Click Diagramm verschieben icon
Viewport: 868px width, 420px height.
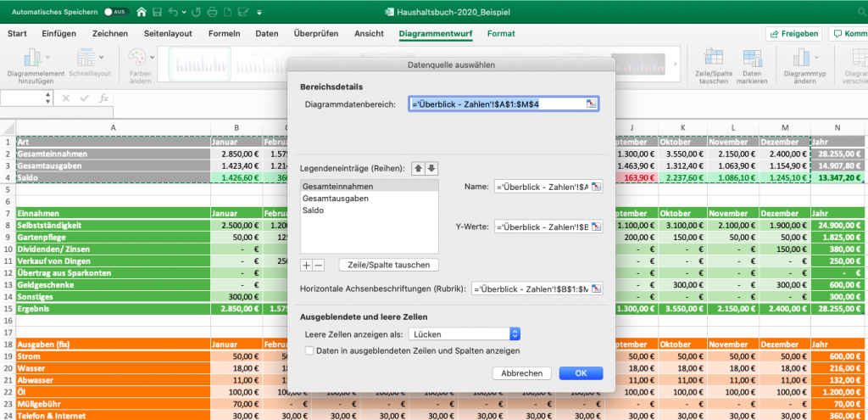(860, 58)
